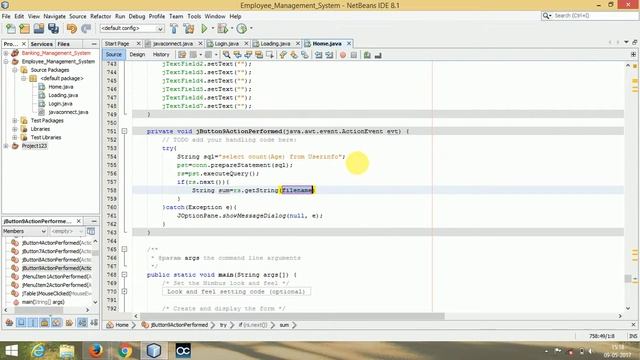Expand the Libraries tree node
This screenshot has height=360, width=640.
point(15,129)
